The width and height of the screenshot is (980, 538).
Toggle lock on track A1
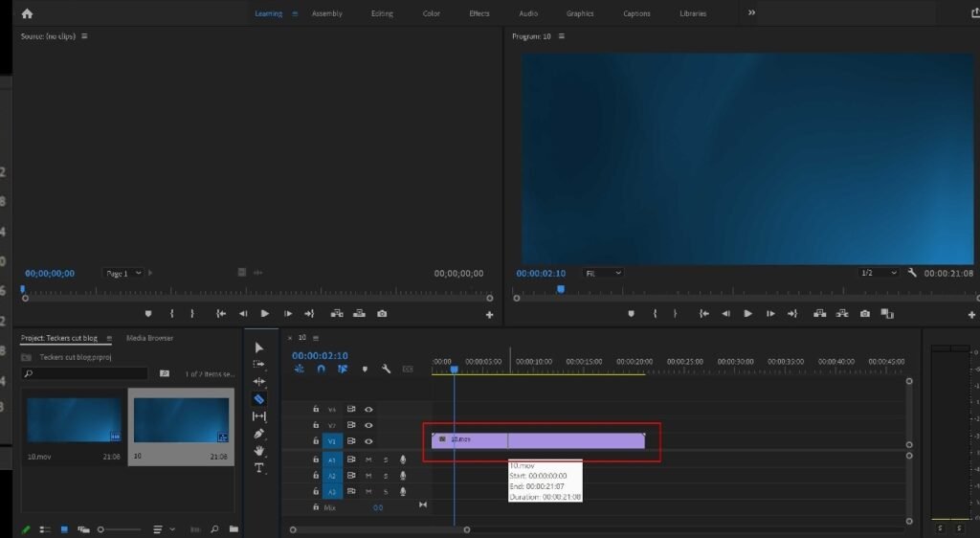coord(316,460)
